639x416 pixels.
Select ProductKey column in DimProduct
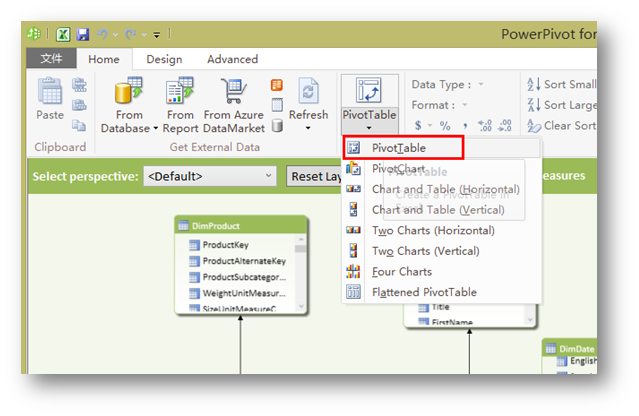click(x=225, y=245)
